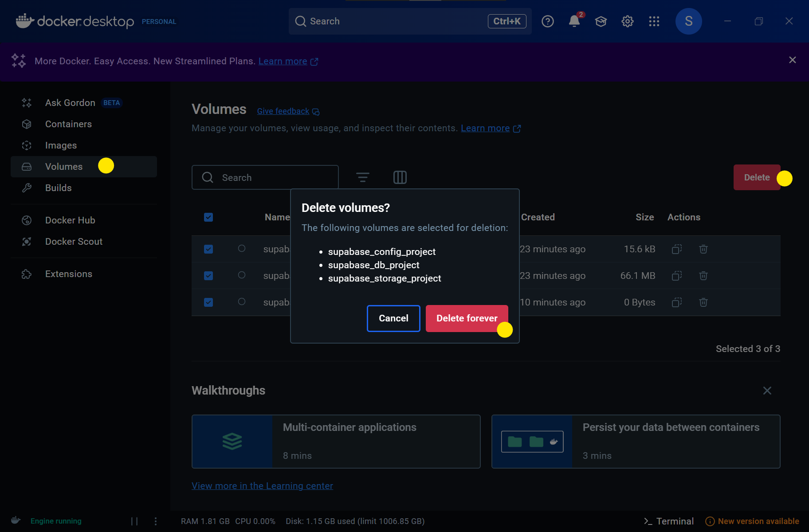Dismiss the streamlined plans banner
This screenshot has width=809, height=532.
(793, 60)
